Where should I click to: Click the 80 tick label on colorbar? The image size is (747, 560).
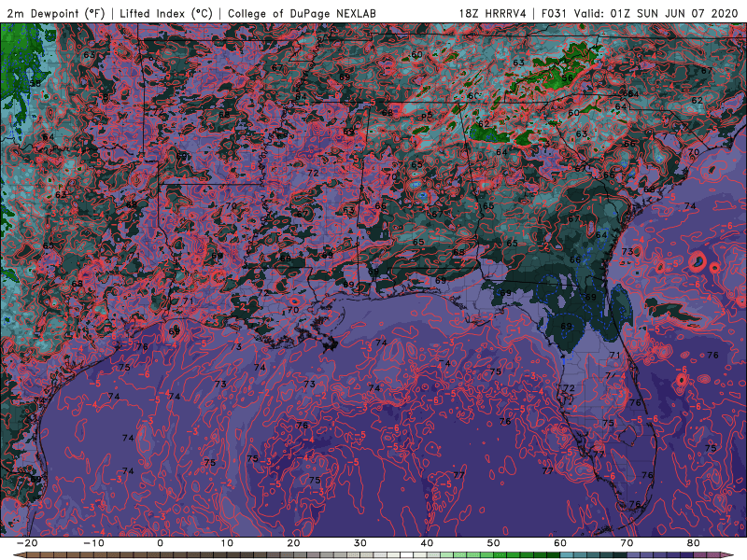694,543
